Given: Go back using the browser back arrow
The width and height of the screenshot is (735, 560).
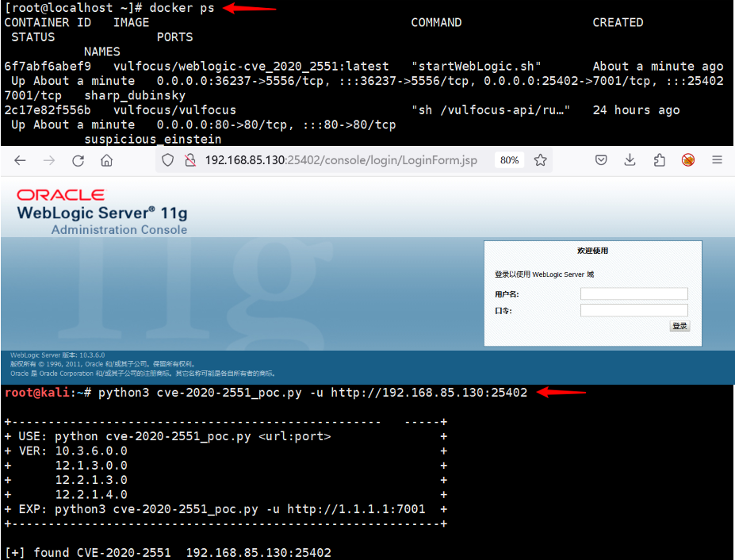Looking at the screenshot, I should 20,160.
